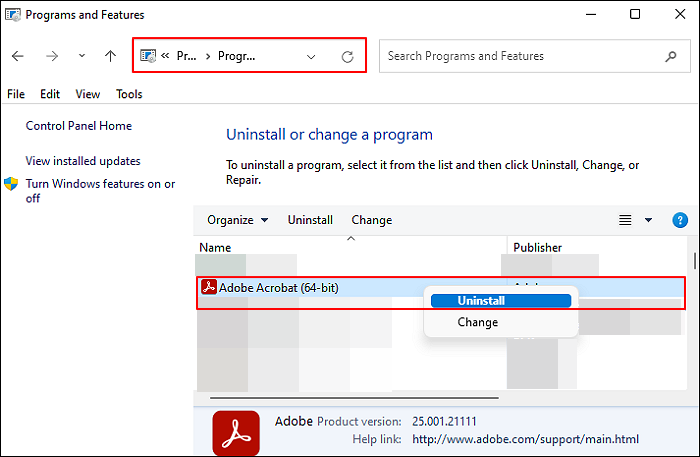Image resolution: width=700 pixels, height=457 pixels.
Task: Open Turn Windows features on or off
Action: pos(100,191)
